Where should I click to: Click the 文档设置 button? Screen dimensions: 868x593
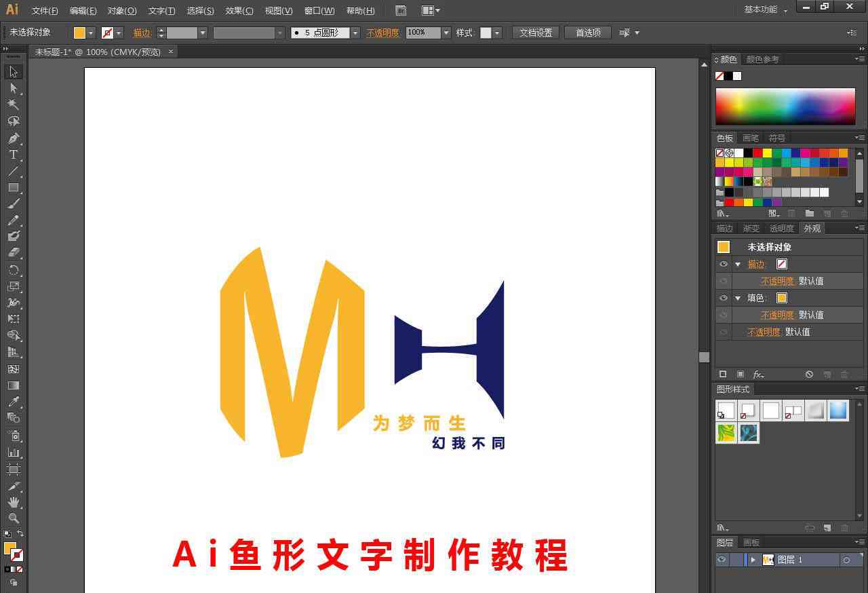pos(536,33)
